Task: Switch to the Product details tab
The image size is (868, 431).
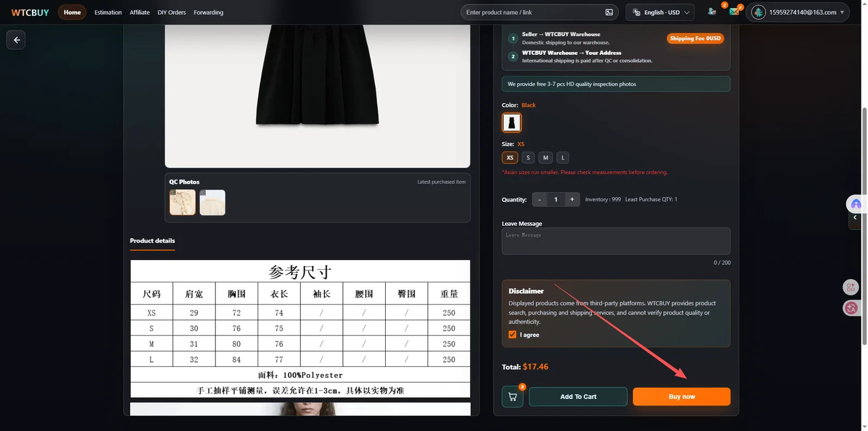Action: [152, 241]
